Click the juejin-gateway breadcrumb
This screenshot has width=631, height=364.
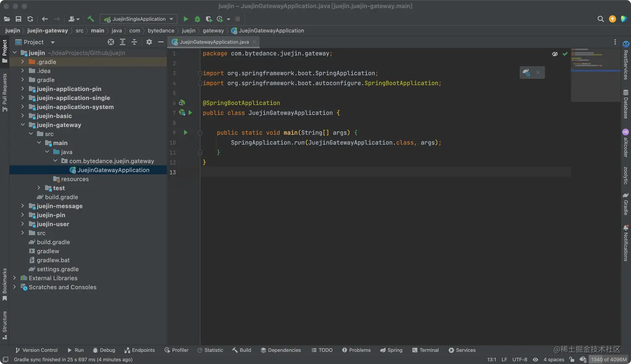point(48,30)
